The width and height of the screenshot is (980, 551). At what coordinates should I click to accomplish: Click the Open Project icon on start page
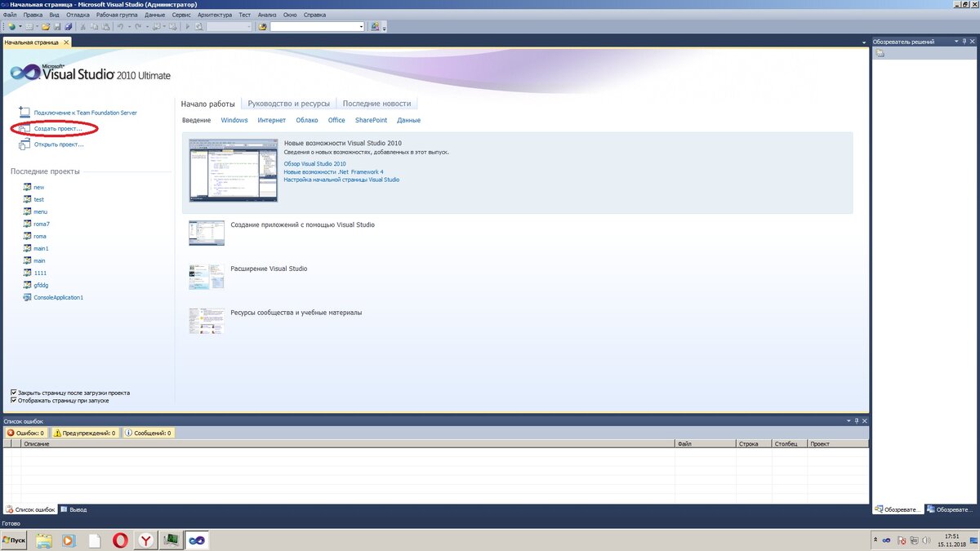[24, 144]
